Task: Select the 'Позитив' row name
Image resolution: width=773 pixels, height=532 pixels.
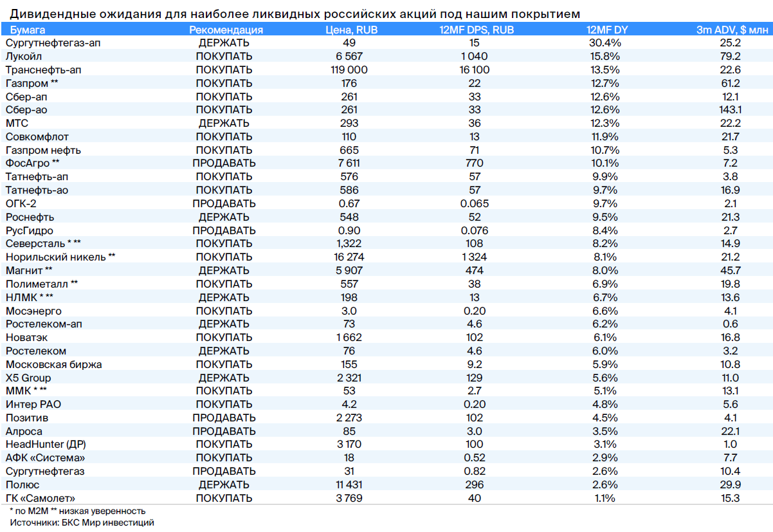Action: click(27, 418)
